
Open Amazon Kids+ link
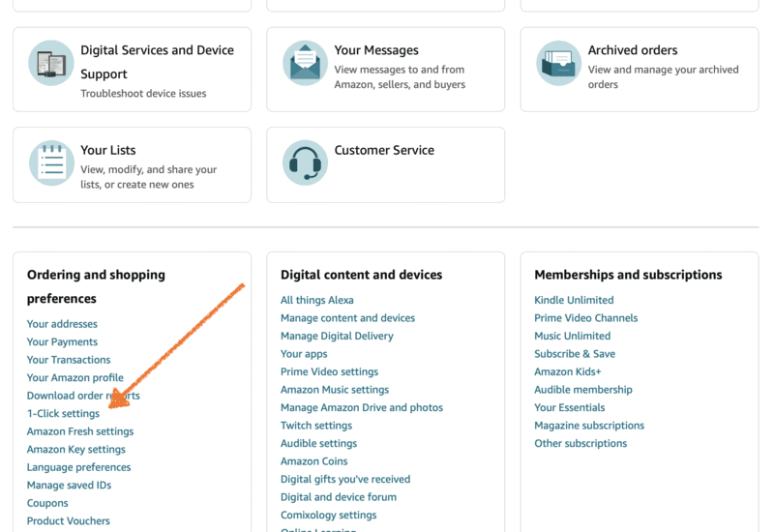point(568,371)
